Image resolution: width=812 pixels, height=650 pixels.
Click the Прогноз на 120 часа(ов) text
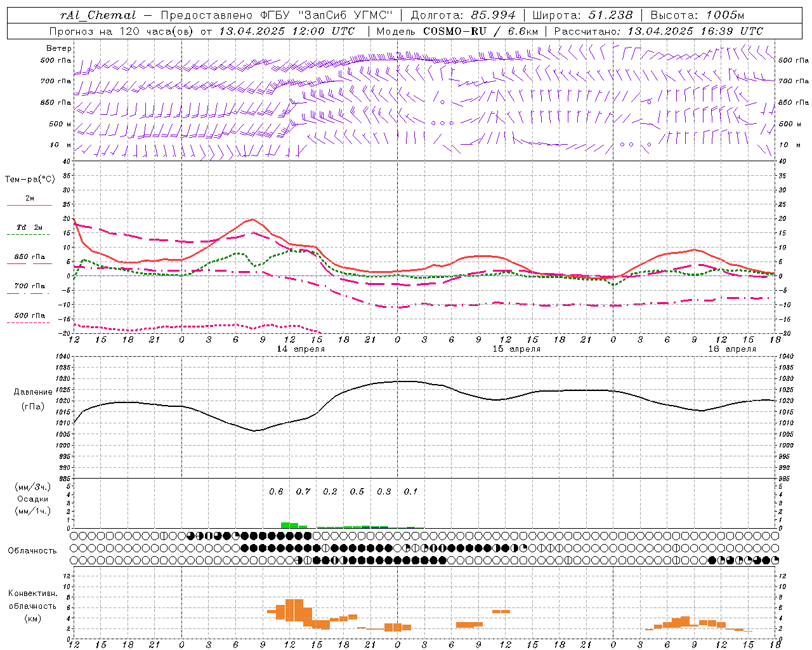(x=122, y=31)
